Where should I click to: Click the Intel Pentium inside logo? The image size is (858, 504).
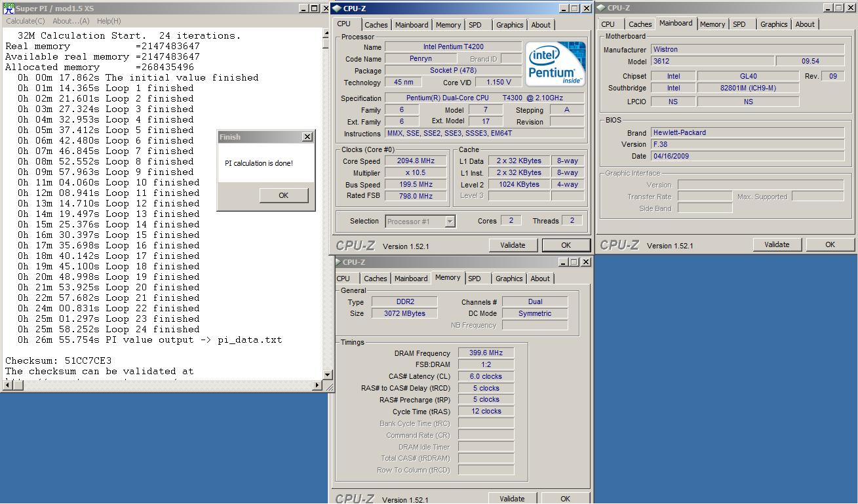[x=556, y=65]
